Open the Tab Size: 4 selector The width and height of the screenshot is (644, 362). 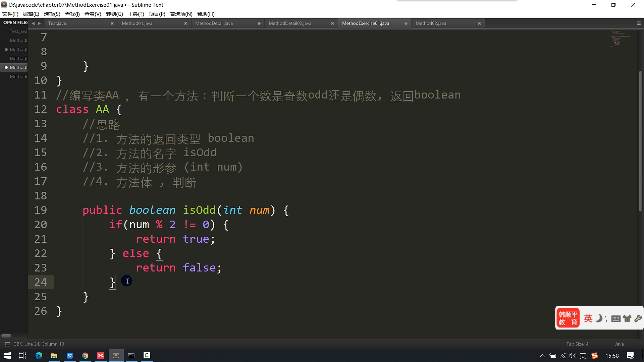tap(577, 344)
